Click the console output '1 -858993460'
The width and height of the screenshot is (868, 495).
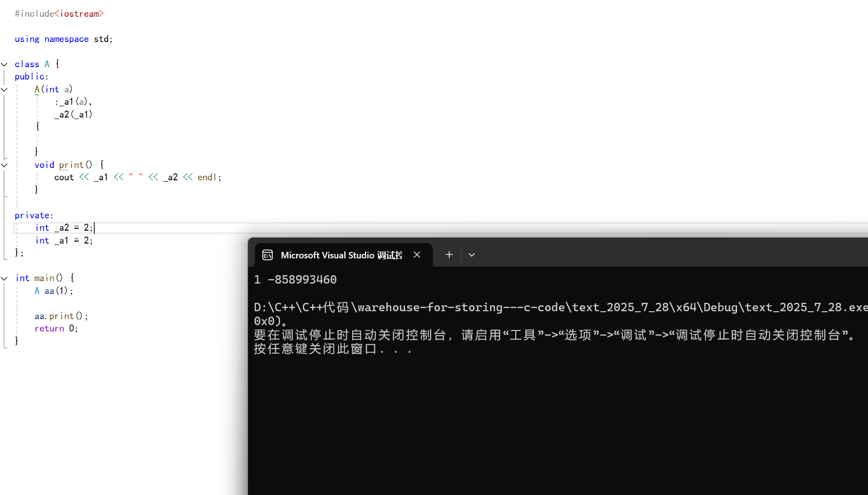tap(295, 280)
